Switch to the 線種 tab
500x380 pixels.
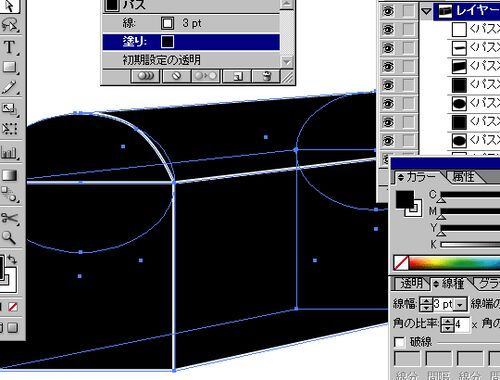(453, 284)
